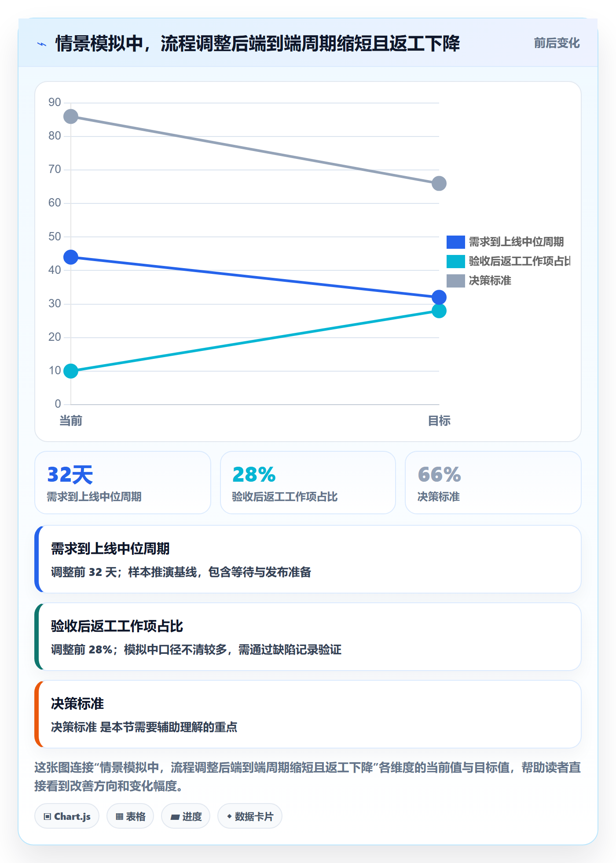Click the y-axis 90 tick label
The image size is (616, 863).
click(55, 103)
